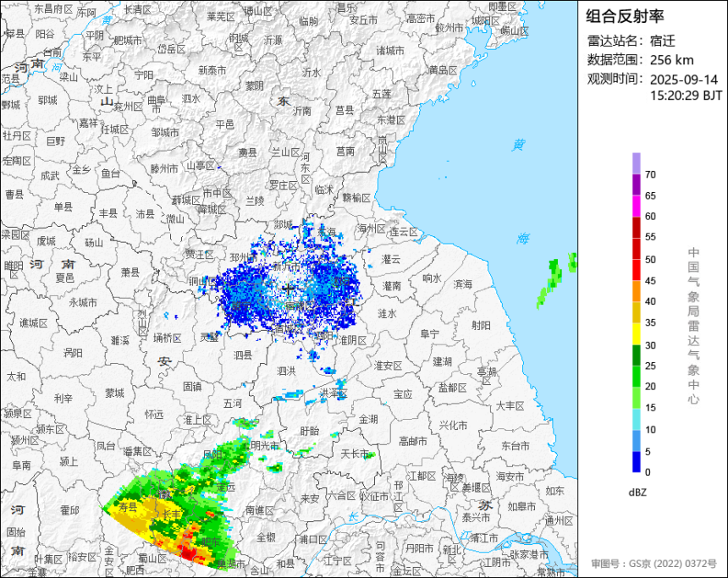Click the 五莲 county label

(382, 93)
